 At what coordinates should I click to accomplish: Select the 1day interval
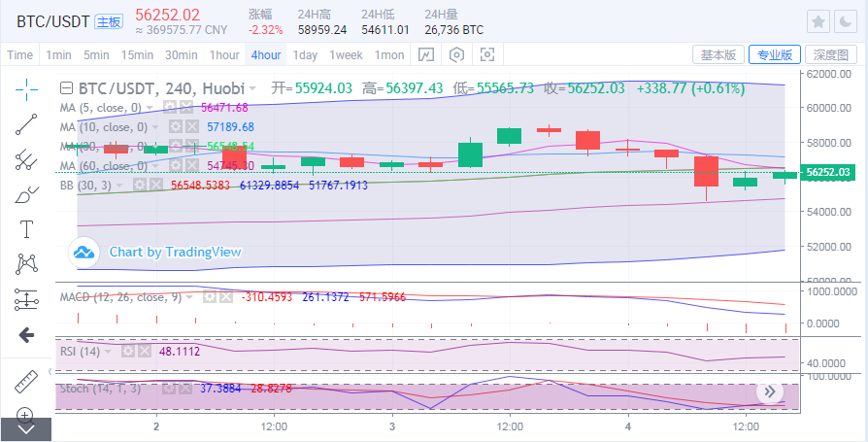click(305, 54)
